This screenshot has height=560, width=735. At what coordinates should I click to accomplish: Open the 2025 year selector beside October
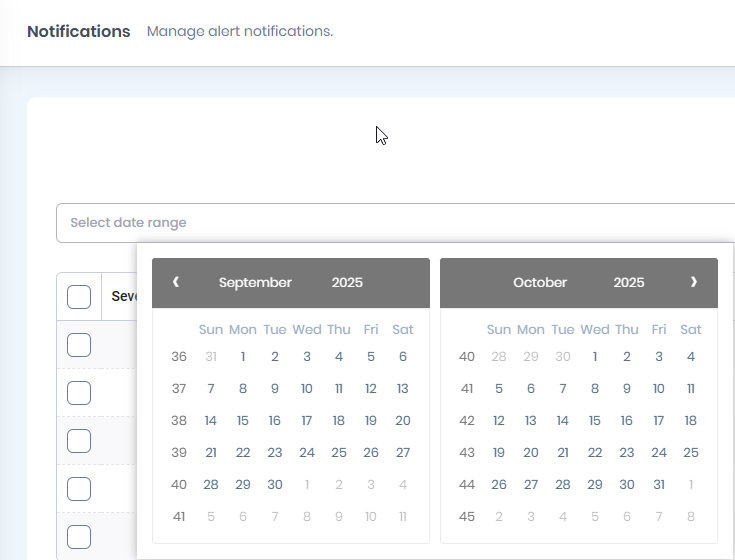tap(629, 282)
